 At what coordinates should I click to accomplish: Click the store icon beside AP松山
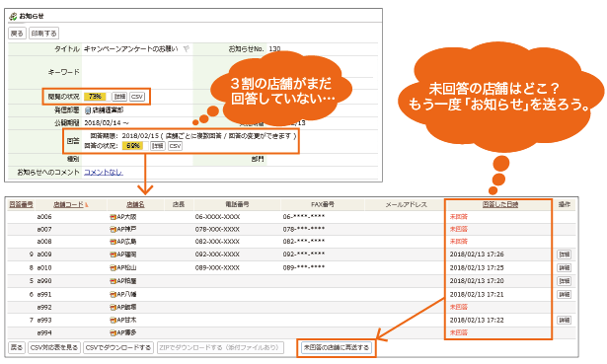pos(114,267)
